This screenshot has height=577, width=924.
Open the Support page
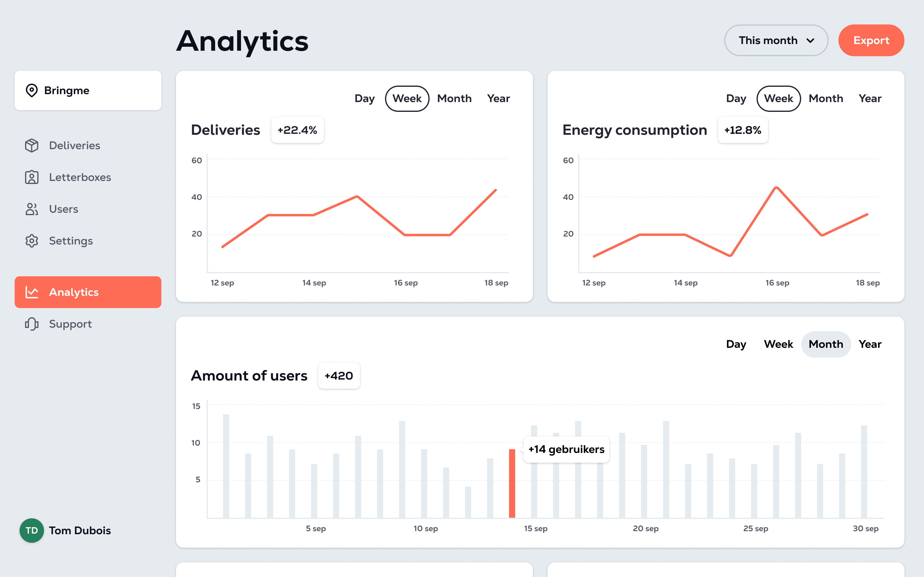tap(88, 324)
